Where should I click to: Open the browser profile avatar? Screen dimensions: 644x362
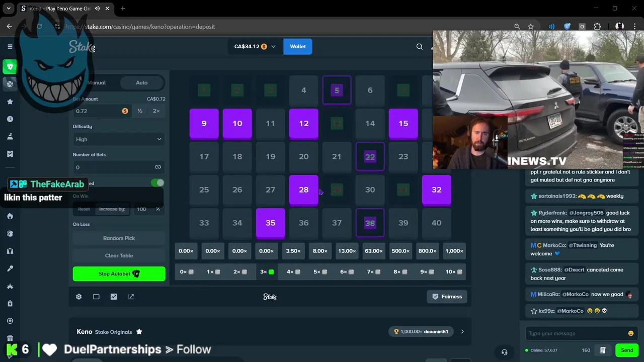620,27
